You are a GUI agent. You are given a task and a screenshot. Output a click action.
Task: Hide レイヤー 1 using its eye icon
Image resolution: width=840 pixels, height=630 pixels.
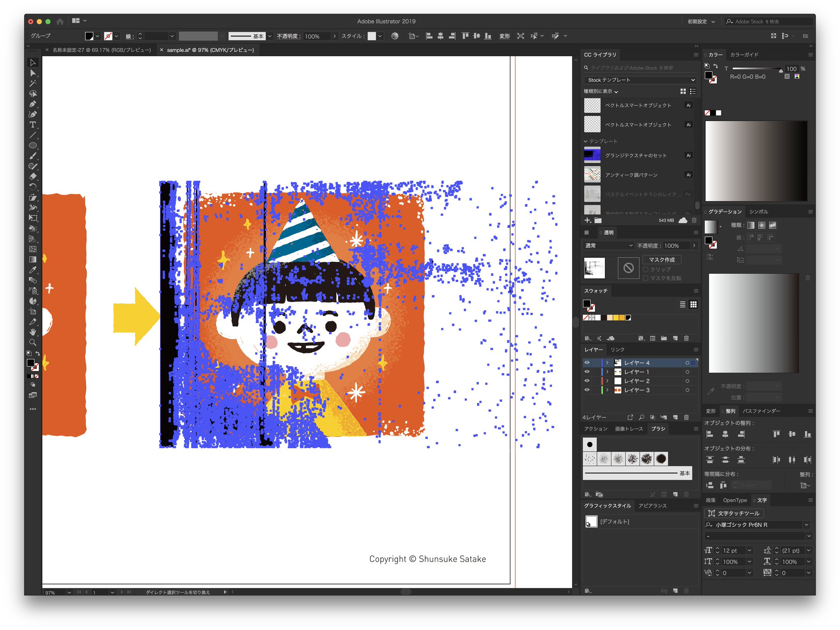(x=587, y=372)
